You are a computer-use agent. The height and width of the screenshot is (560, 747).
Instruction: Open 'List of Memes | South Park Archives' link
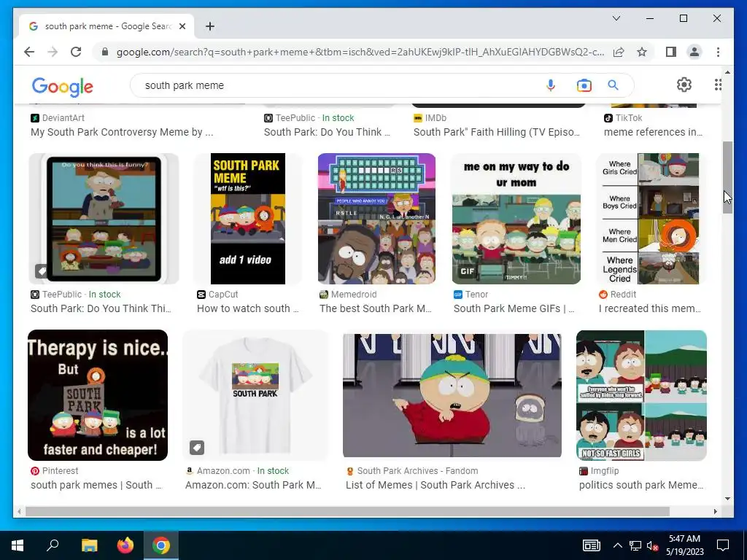tap(436, 485)
